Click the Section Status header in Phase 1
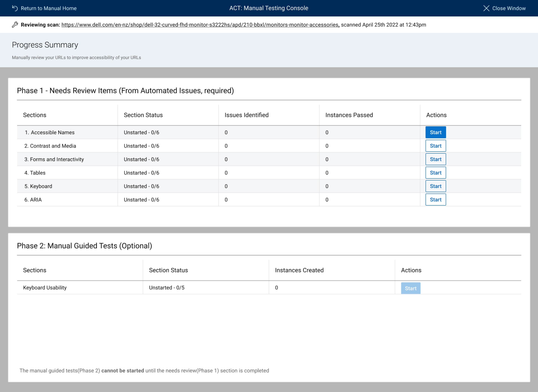 click(x=143, y=115)
